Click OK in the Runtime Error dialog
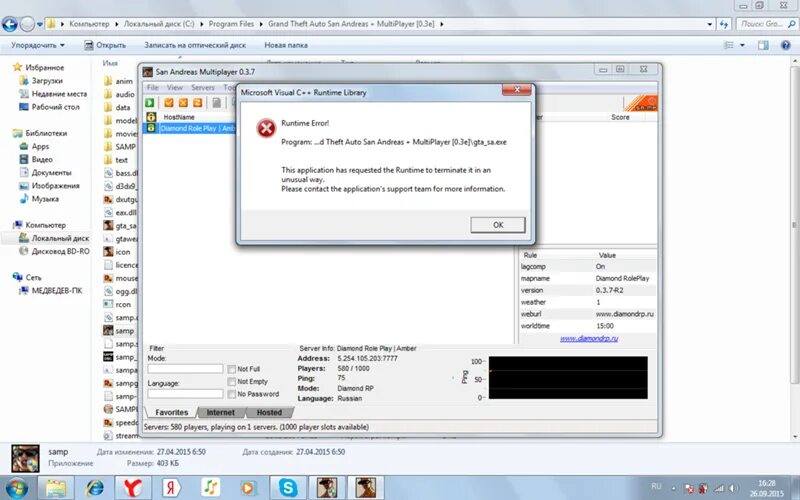The height and width of the screenshot is (500, 800). pyautogui.click(x=498, y=225)
